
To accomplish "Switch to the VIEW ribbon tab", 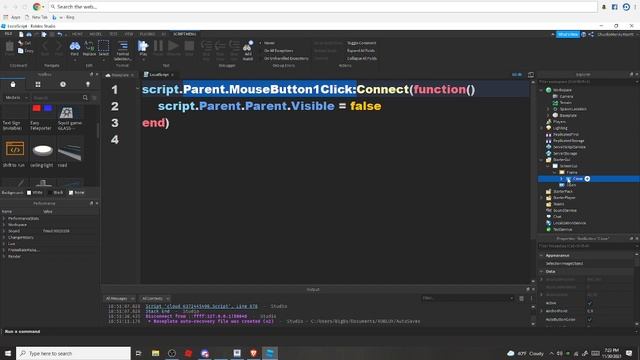I will (x=129, y=34).
